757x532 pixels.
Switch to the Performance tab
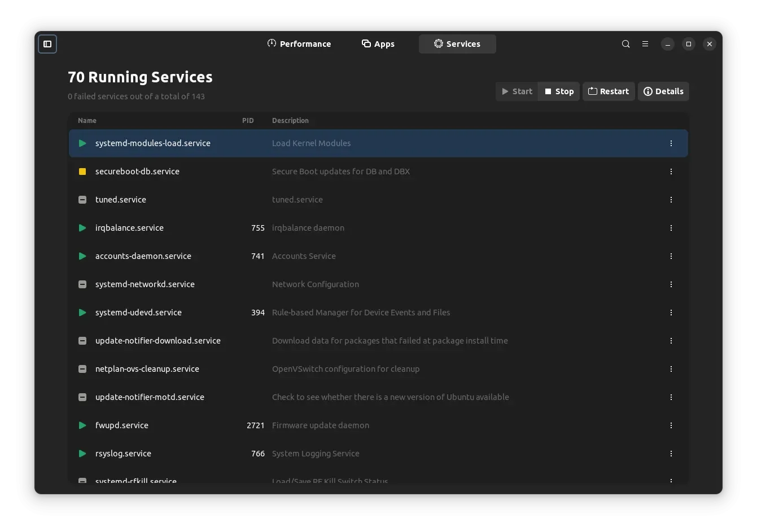(299, 44)
